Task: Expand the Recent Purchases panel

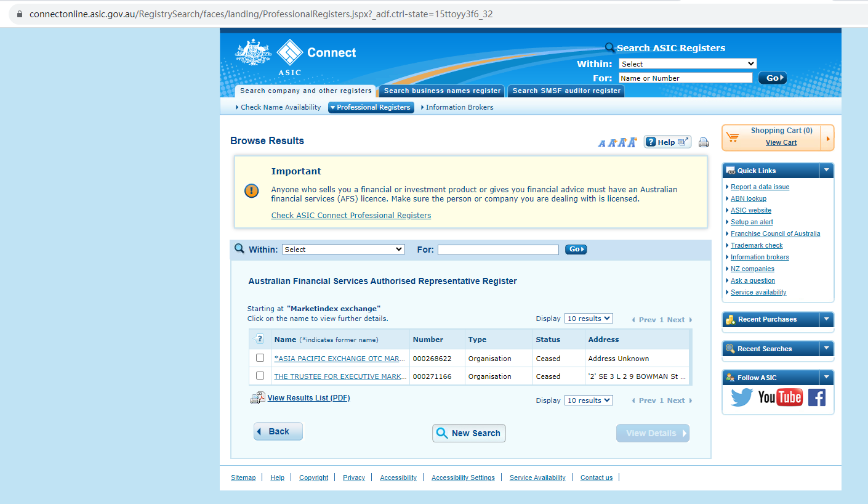Action: [827, 319]
